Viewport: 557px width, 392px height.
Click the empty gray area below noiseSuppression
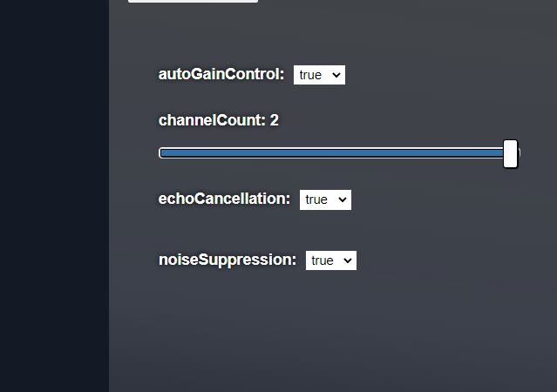[333, 330]
